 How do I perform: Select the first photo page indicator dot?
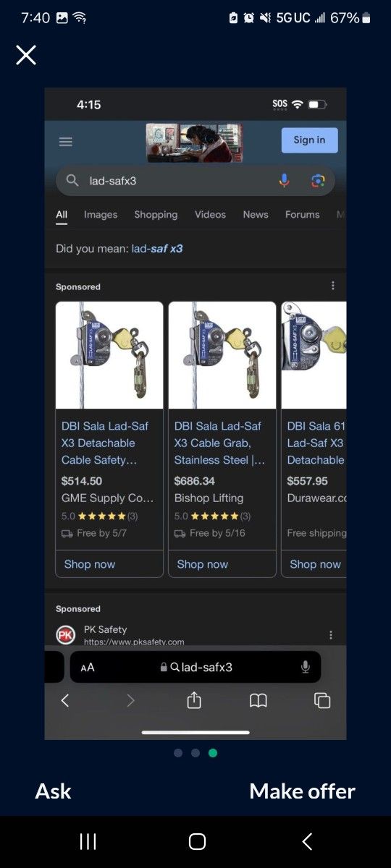pyautogui.click(x=178, y=753)
